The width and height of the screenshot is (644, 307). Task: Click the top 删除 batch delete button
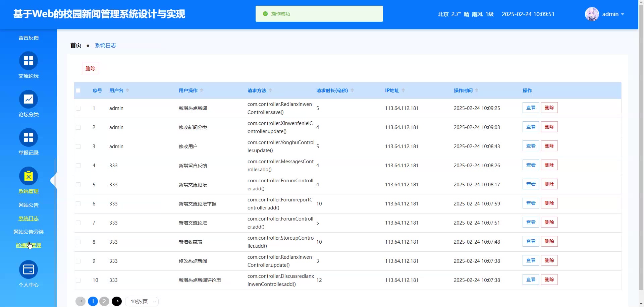[x=91, y=68]
